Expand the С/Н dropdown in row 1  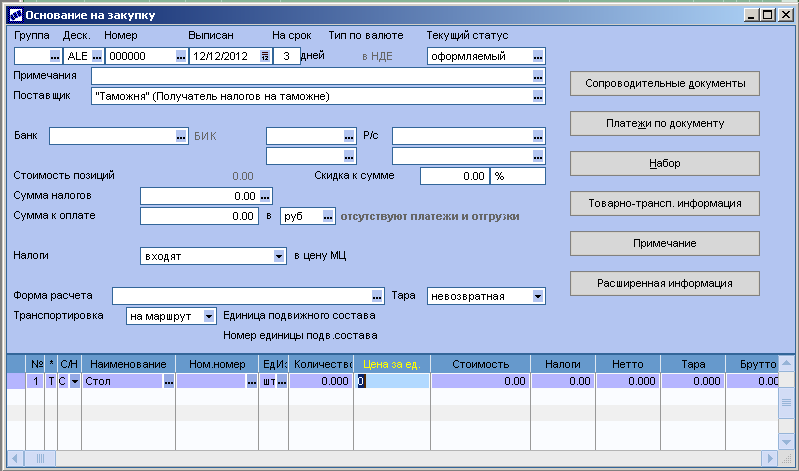(x=74, y=381)
